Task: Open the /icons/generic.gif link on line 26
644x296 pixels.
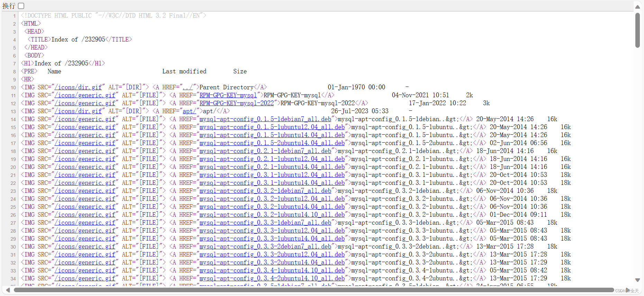Action: [x=85, y=215]
